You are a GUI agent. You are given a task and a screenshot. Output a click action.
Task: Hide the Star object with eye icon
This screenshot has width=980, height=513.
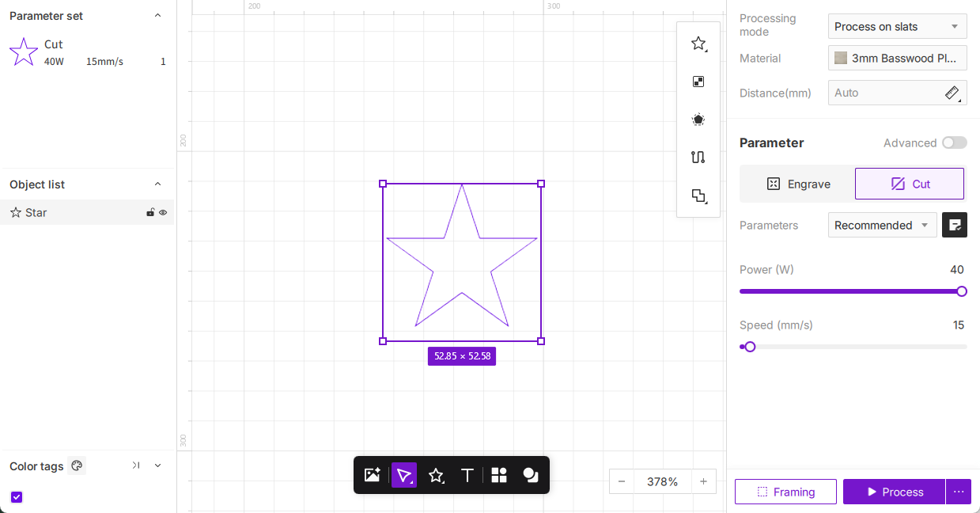coord(163,213)
